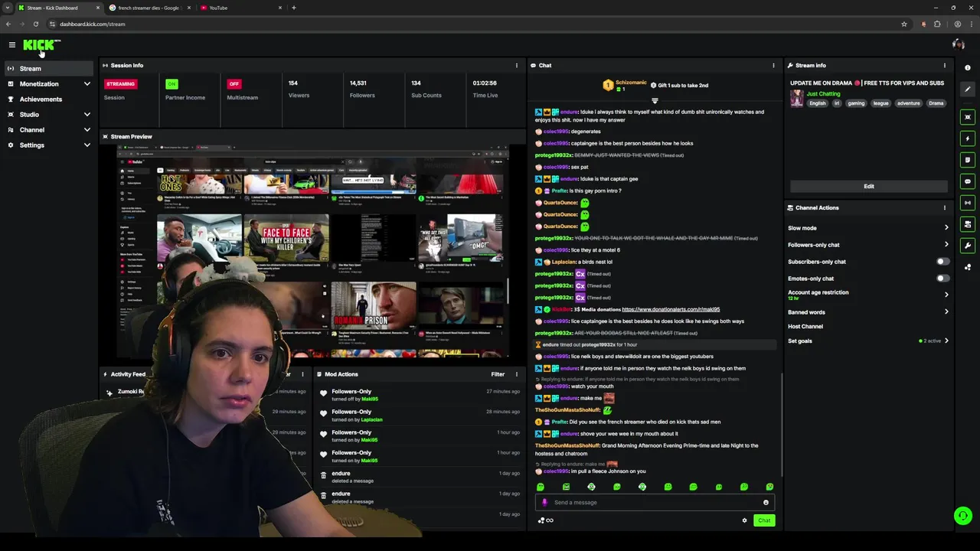This screenshot has height=551, width=980.
Task: Click in the Send a message field
Action: point(655,503)
